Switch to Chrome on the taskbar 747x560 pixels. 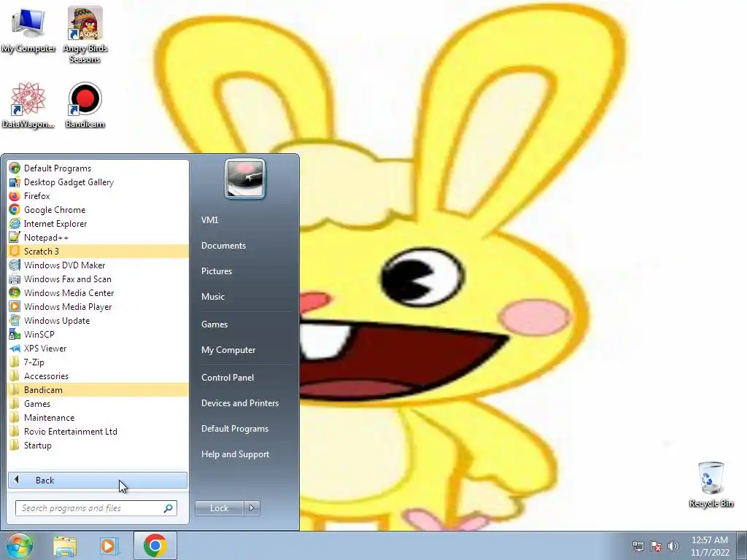[155, 545]
